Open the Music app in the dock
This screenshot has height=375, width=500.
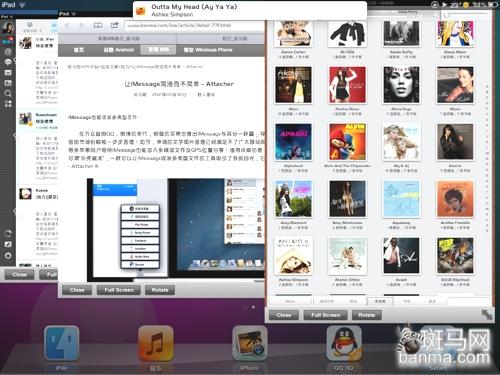156,343
